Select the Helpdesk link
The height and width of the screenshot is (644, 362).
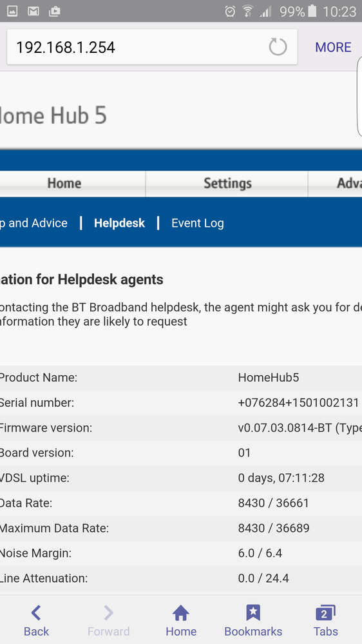click(119, 223)
